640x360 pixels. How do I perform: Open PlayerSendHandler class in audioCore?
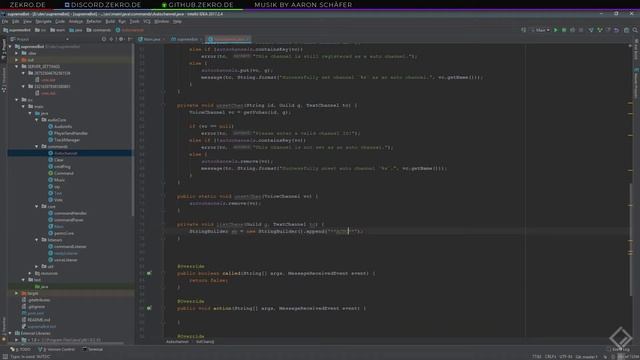coord(71,133)
